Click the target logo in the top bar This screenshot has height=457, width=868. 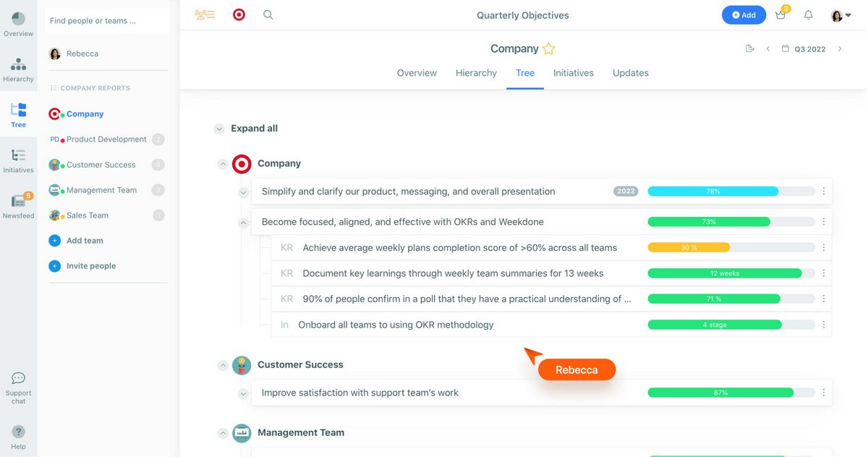click(239, 14)
